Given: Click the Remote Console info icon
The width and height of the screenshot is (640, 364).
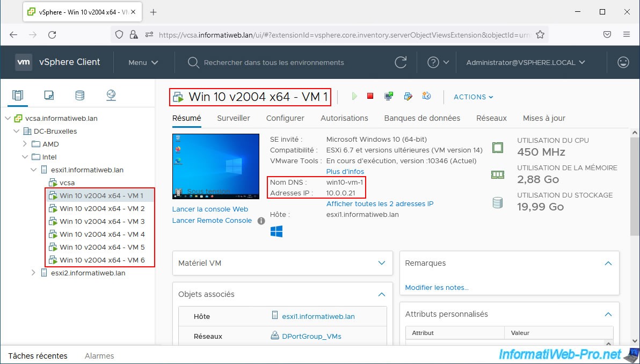Looking at the screenshot, I should [x=261, y=221].
